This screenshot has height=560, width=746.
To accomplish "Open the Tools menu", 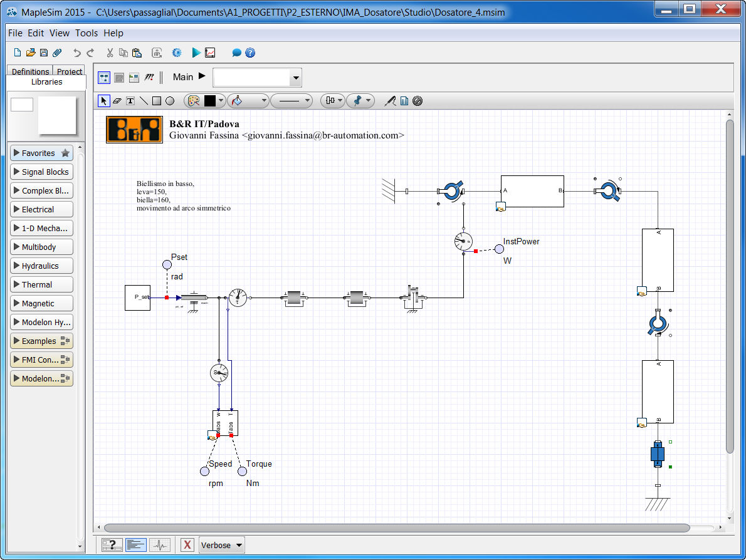I will click(x=87, y=33).
